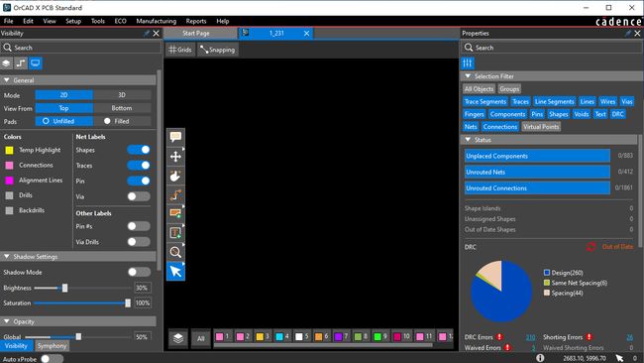The width and height of the screenshot is (644, 363).
Task: Open the Manufacturing menu
Action: [x=157, y=21]
